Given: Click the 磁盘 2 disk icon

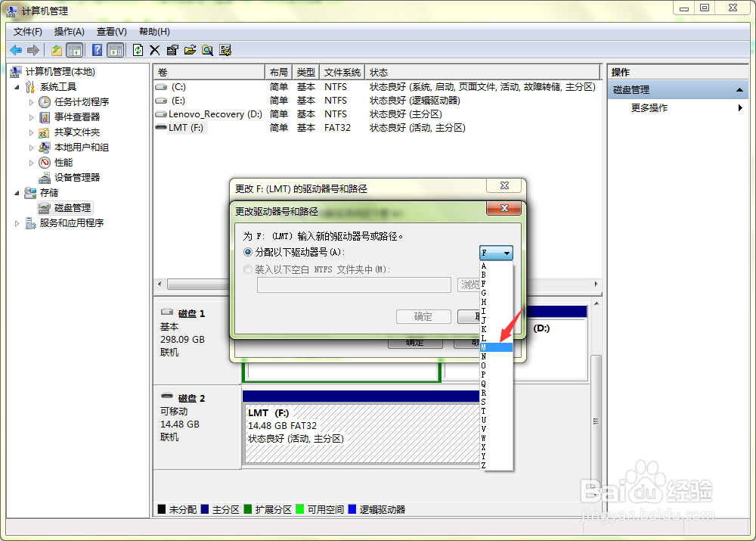Looking at the screenshot, I should pyautogui.click(x=167, y=396).
